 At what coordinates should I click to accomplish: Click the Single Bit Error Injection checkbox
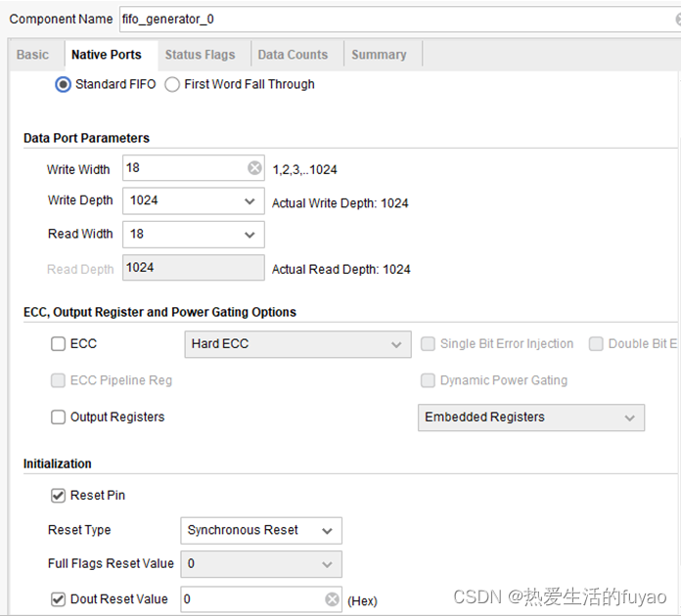point(428,344)
